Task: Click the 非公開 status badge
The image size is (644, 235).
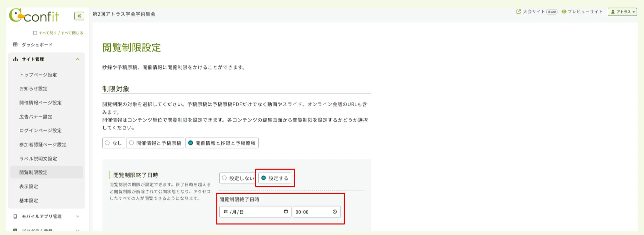Action: (x=552, y=12)
